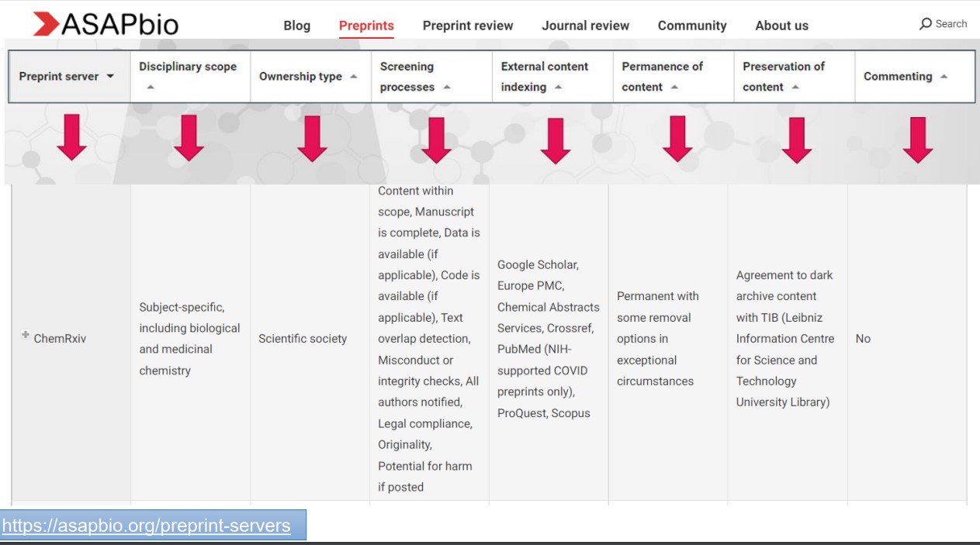Go to Preprint review page
The image size is (980, 545).
(467, 26)
